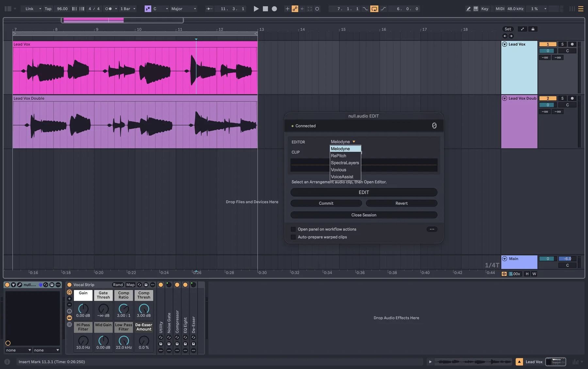
Task: Select VoiceAssist in the editor list
Action: click(x=345, y=177)
